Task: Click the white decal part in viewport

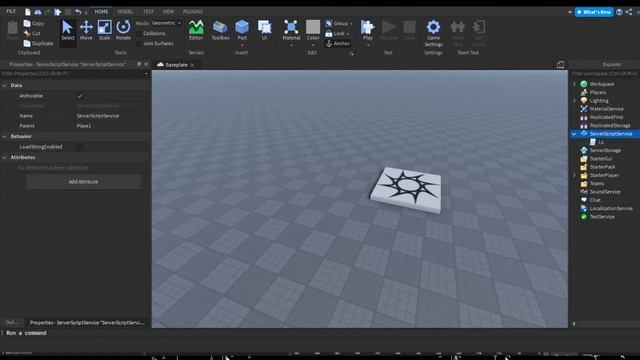Action: click(x=407, y=190)
